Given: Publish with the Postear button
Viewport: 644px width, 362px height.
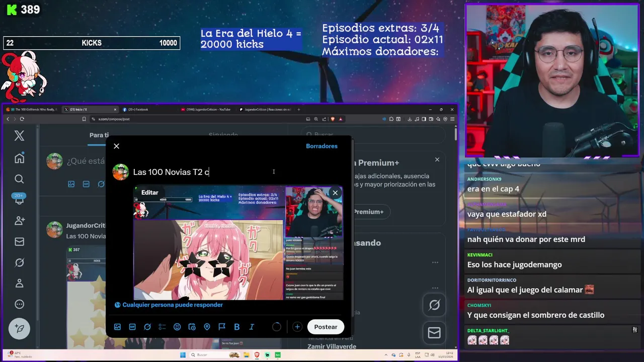Looking at the screenshot, I should (x=326, y=327).
